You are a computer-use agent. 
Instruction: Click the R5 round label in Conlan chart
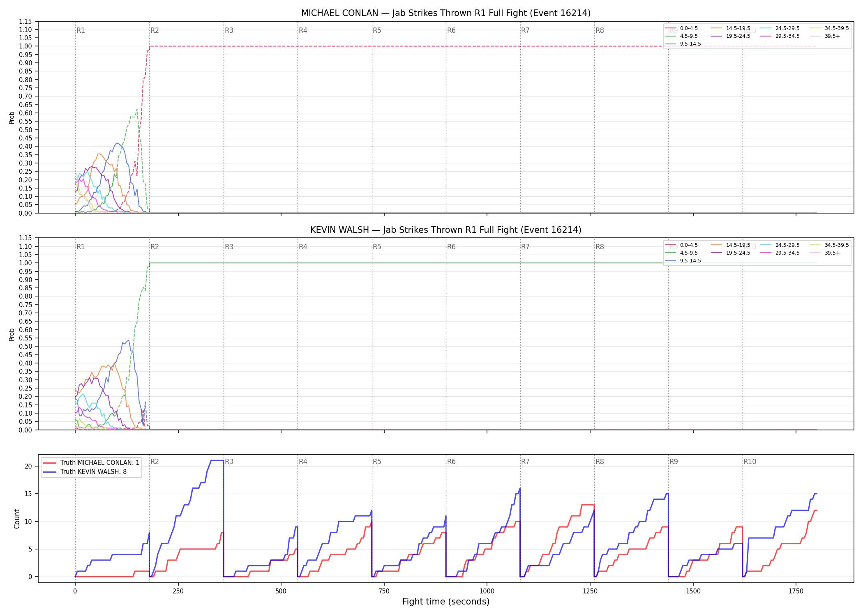click(377, 30)
